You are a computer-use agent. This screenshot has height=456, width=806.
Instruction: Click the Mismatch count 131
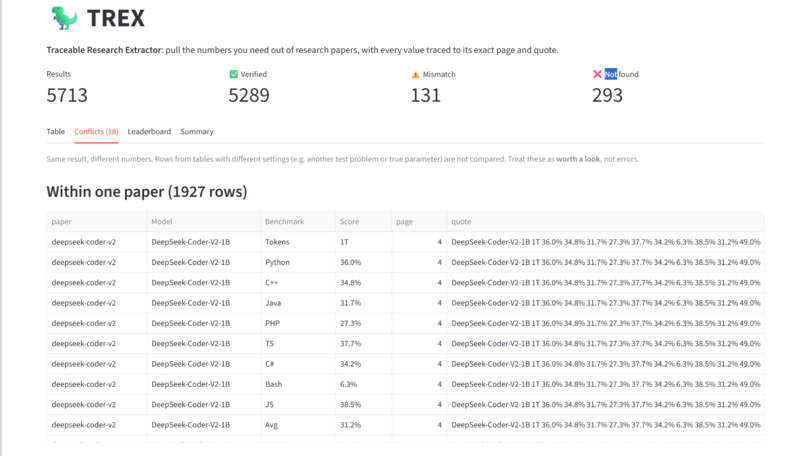(426, 96)
